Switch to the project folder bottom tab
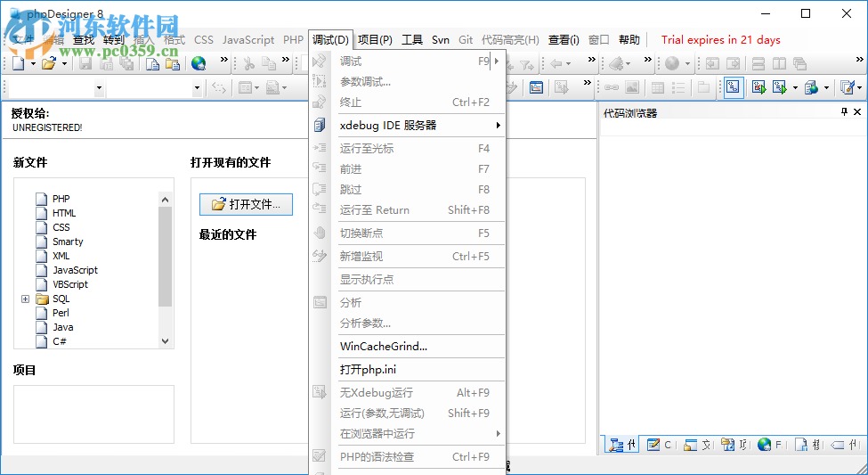The width and height of the screenshot is (868, 475). [x=734, y=445]
